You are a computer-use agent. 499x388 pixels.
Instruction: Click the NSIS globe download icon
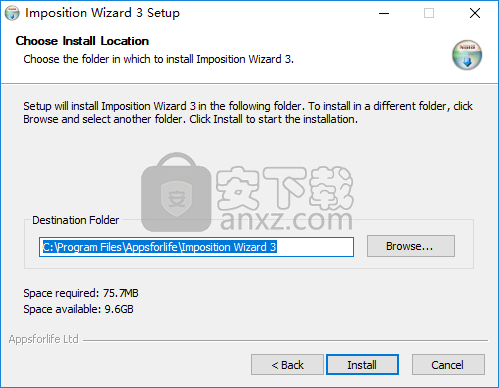tap(467, 55)
